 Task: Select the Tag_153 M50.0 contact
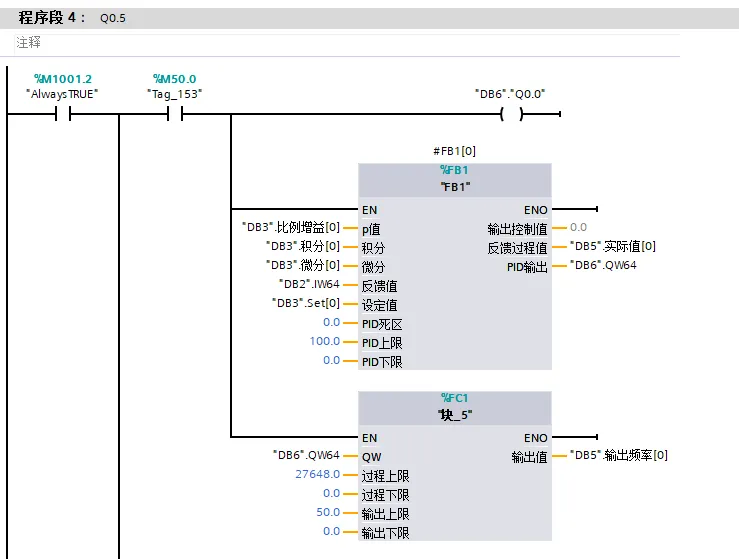(x=175, y=114)
